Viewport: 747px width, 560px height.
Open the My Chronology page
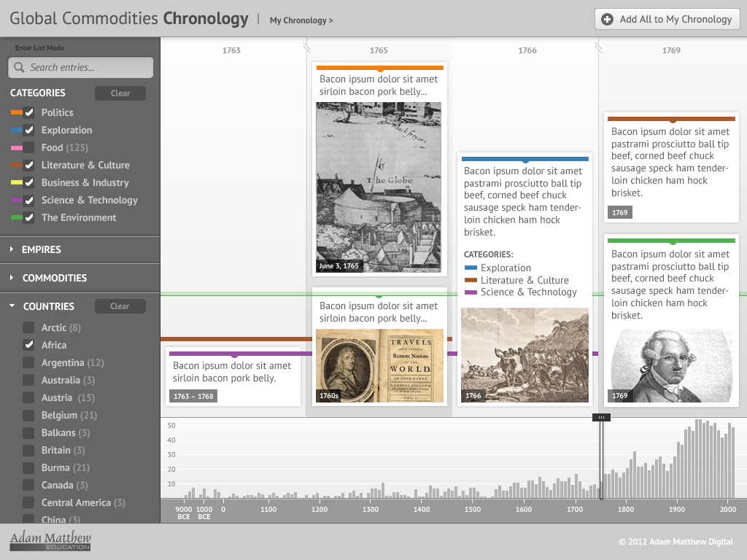point(301,20)
